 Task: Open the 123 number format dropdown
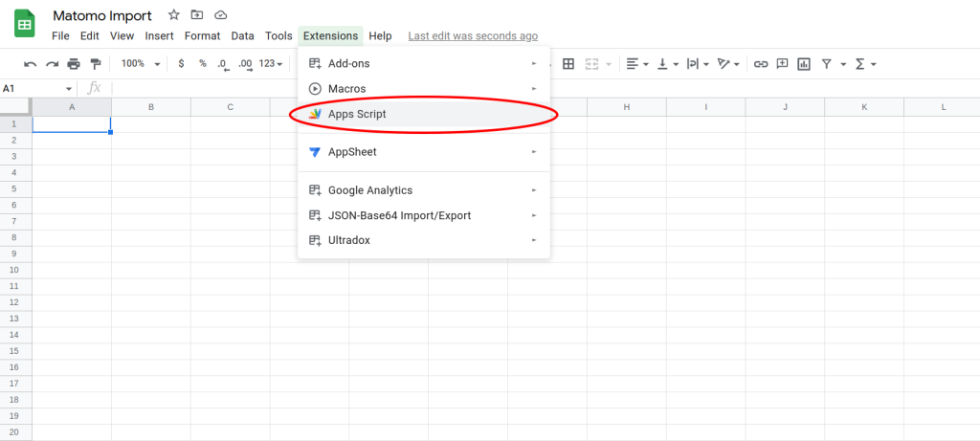272,64
